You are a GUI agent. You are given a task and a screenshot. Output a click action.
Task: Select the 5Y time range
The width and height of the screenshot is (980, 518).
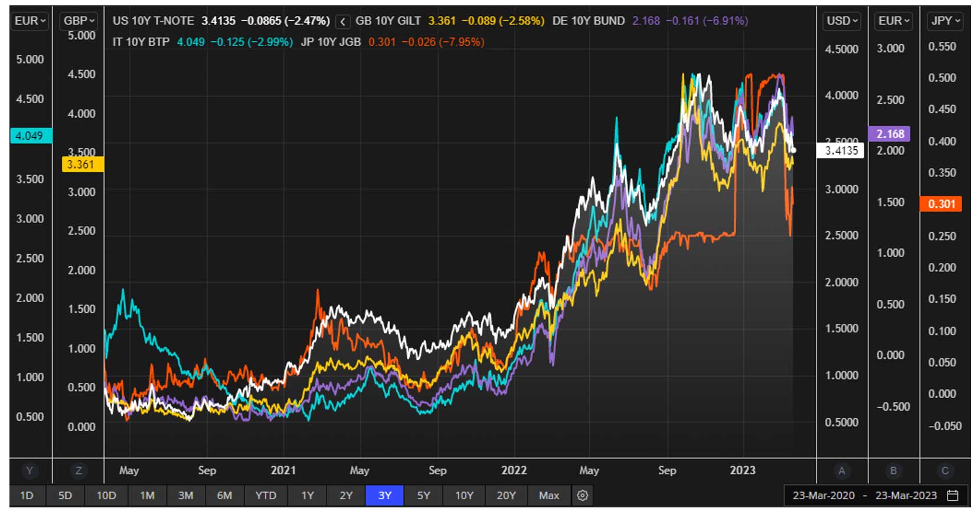click(424, 496)
